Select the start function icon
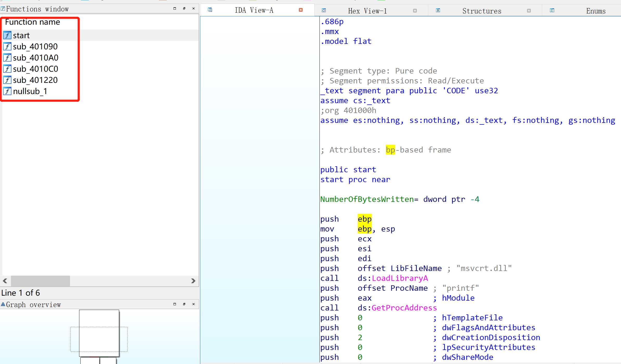This screenshot has height=364, width=621. 7,35
